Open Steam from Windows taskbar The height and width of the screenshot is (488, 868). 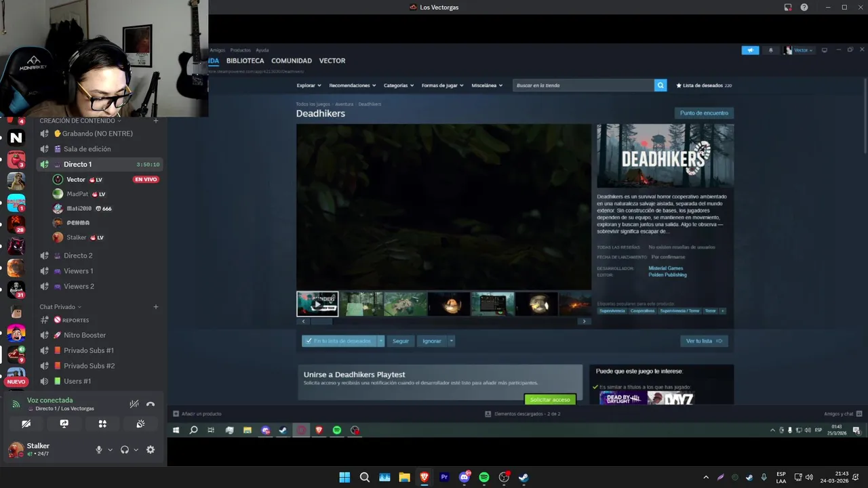[x=524, y=477]
